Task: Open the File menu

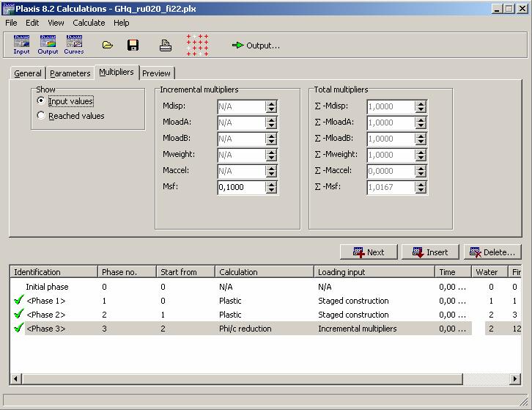Action: [x=11, y=23]
